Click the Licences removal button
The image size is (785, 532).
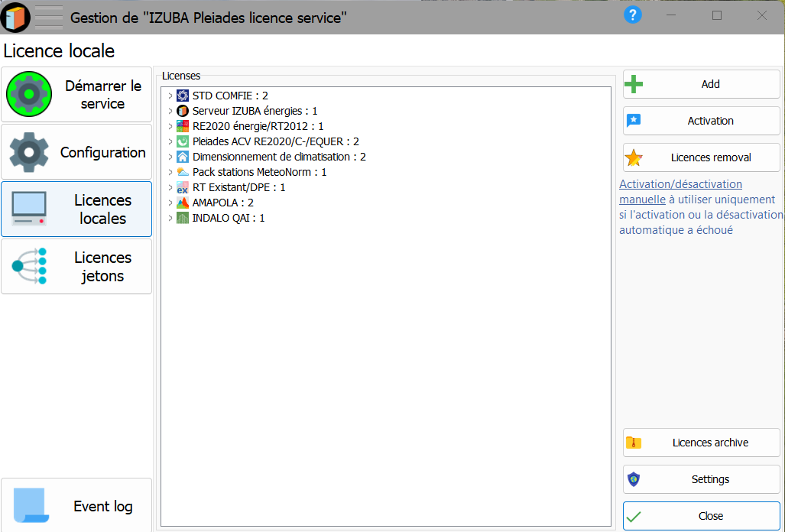tap(702, 157)
